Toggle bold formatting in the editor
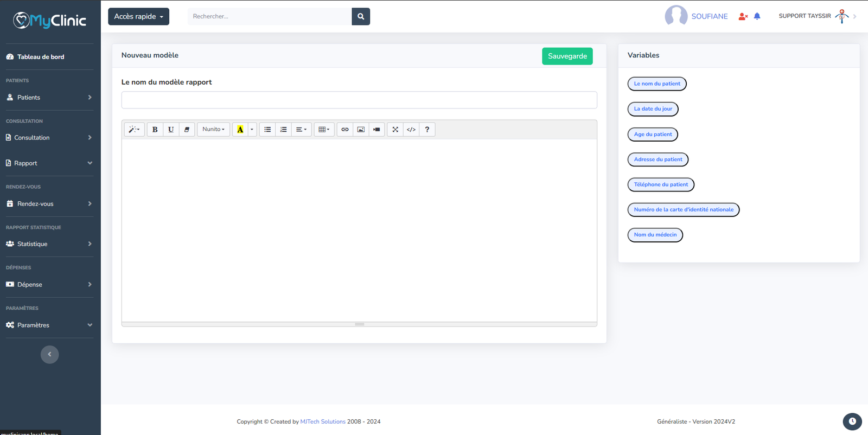868x435 pixels. tap(155, 130)
